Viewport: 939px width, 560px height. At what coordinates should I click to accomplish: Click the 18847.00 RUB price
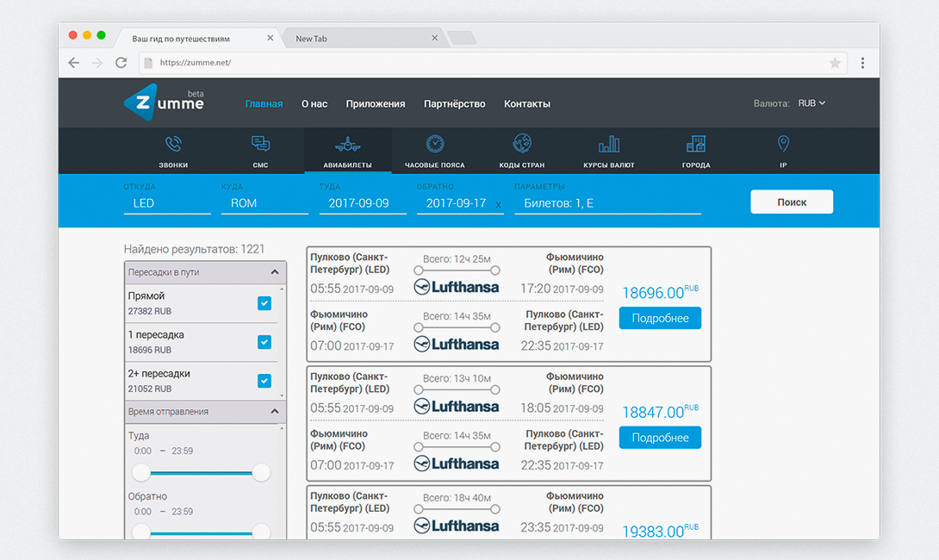660,412
